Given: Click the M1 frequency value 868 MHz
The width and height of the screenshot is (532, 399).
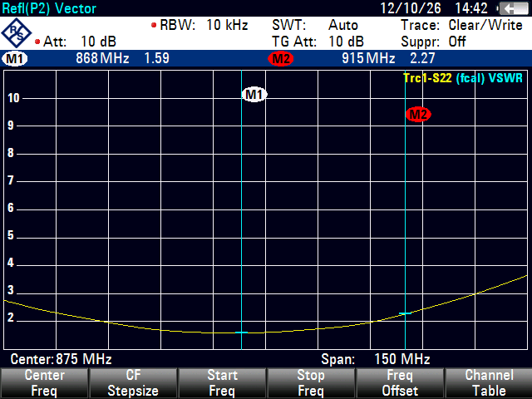Looking at the screenshot, I should (x=102, y=58).
